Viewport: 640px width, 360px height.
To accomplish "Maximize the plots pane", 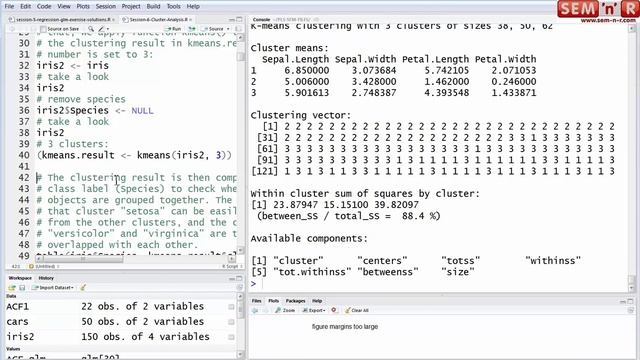I will click(631, 301).
